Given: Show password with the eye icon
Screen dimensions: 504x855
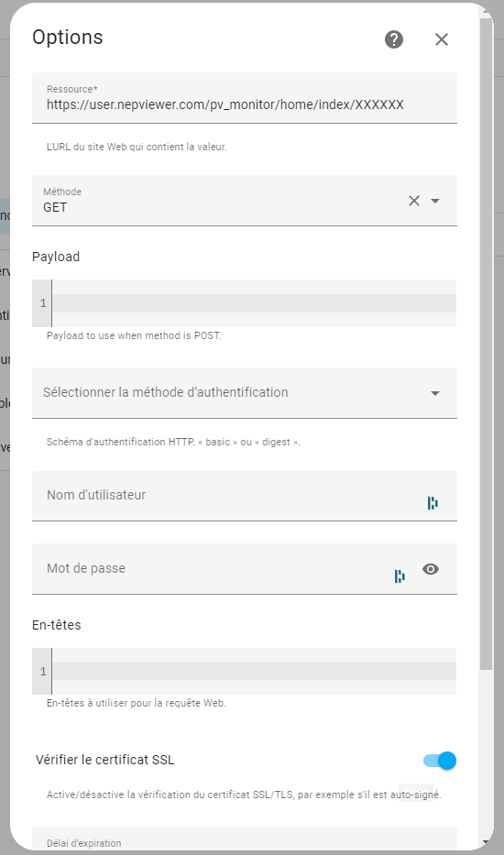Looking at the screenshot, I should coord(431,569).
